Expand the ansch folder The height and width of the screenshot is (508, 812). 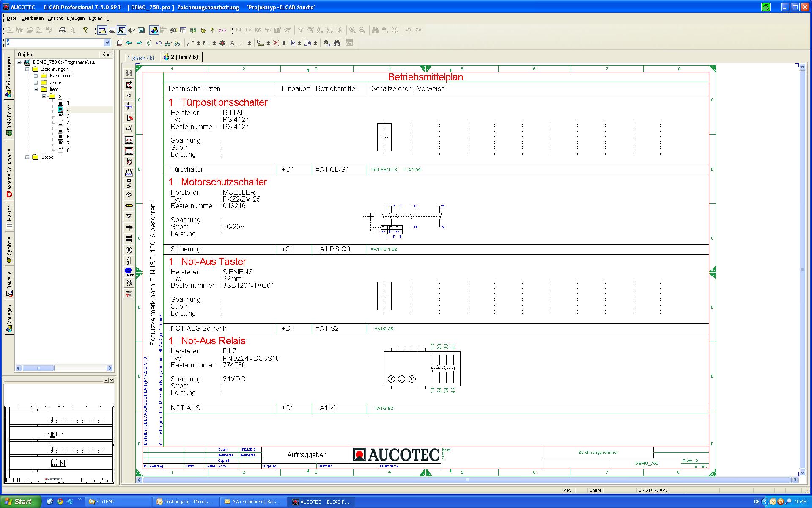36,83
